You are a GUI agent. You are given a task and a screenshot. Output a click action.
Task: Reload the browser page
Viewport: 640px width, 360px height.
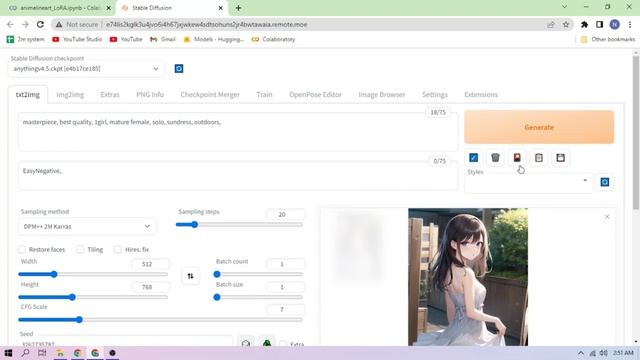click(x=40, y=24)
